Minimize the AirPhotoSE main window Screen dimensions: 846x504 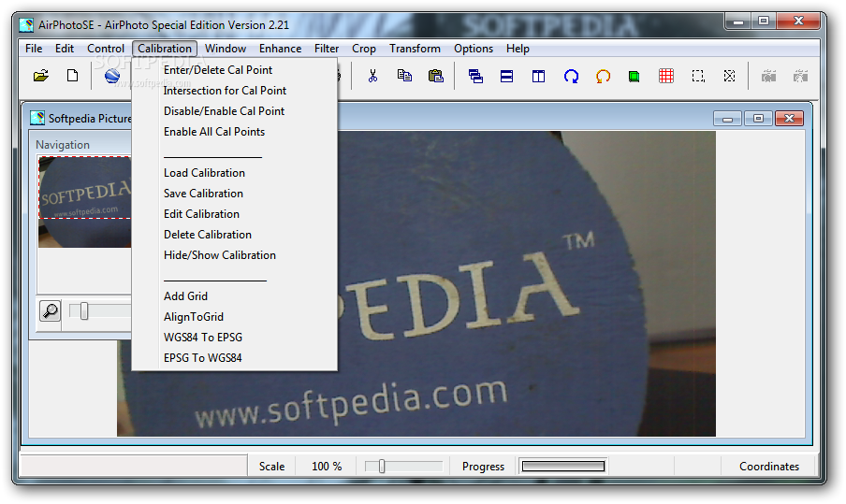click(x=738, y=22)
